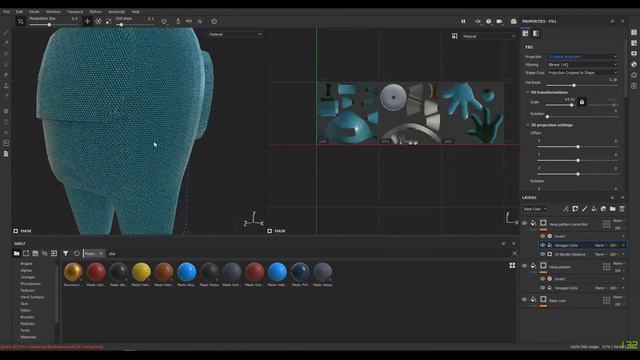640x360 pixels.
Task: Delete layer with the trash icon
Action: point(622,209)
